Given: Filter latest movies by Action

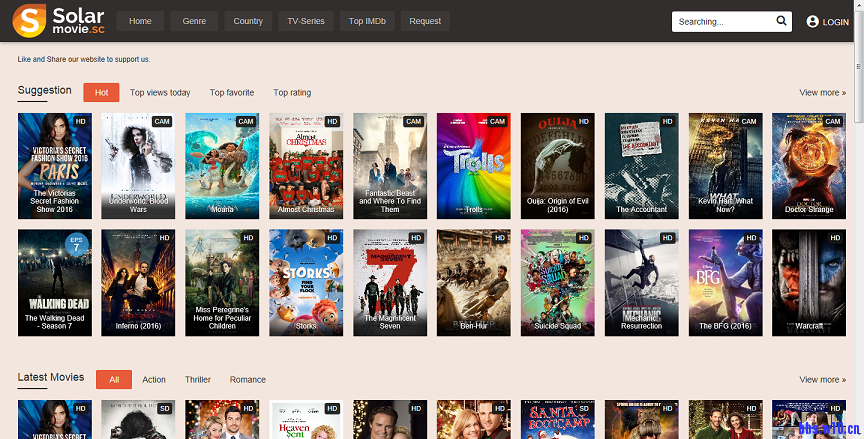Looking at the screenshot, I should (154, 380).
